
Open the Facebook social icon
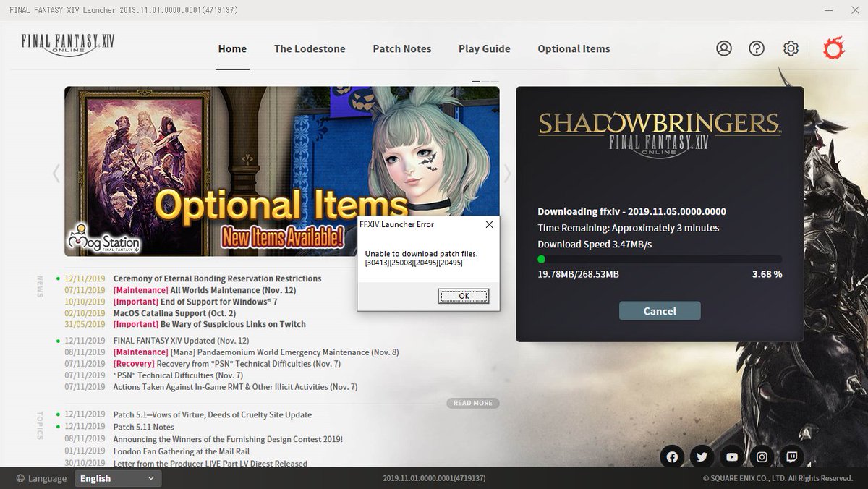point(672,456)
